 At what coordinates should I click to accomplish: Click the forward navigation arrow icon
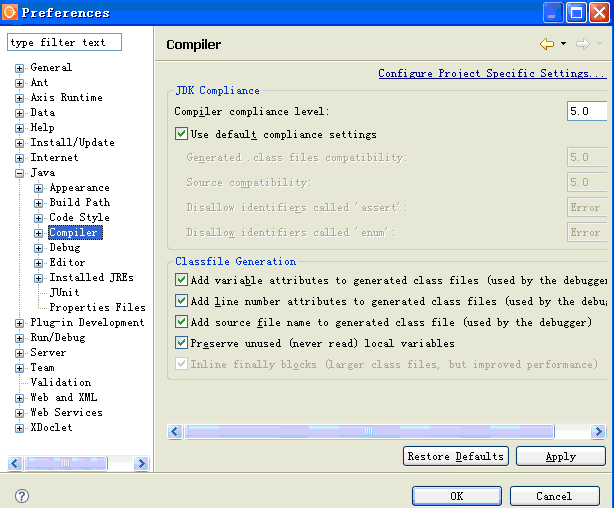point(583,44)
